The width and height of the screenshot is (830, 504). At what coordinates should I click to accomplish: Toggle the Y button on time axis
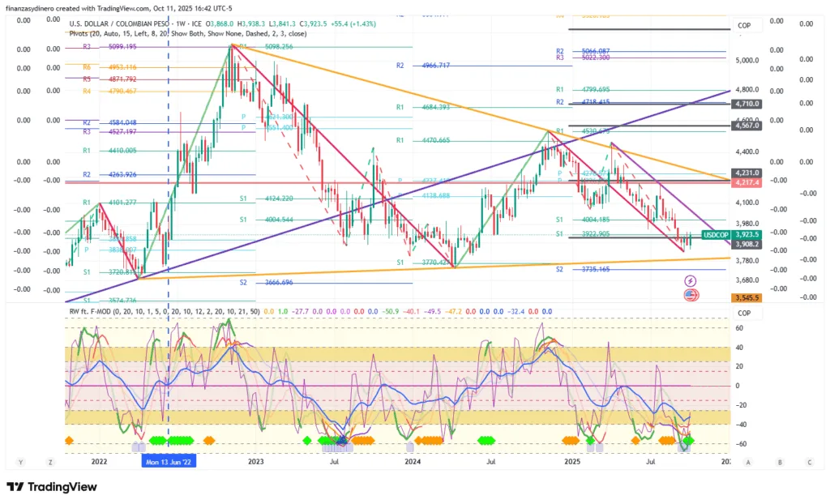(x=21, y=462)
